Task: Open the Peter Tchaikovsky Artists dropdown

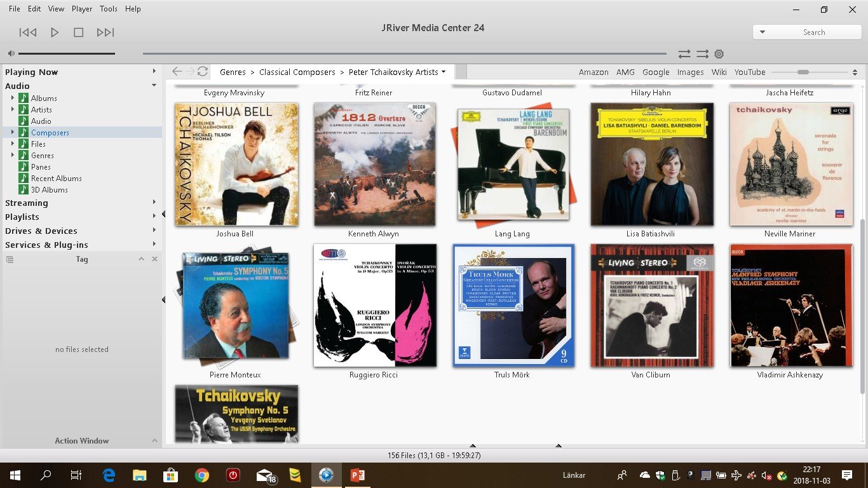Action: point(444,72)
